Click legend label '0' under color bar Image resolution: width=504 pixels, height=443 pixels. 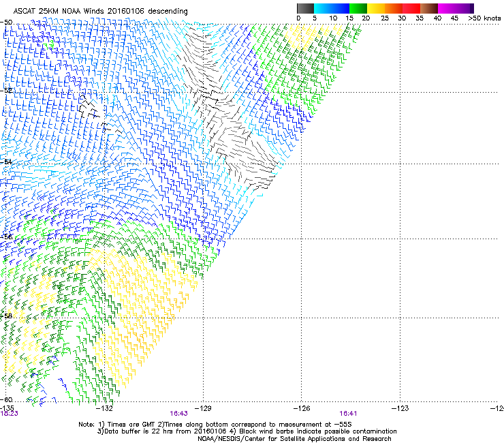[298, 18]
